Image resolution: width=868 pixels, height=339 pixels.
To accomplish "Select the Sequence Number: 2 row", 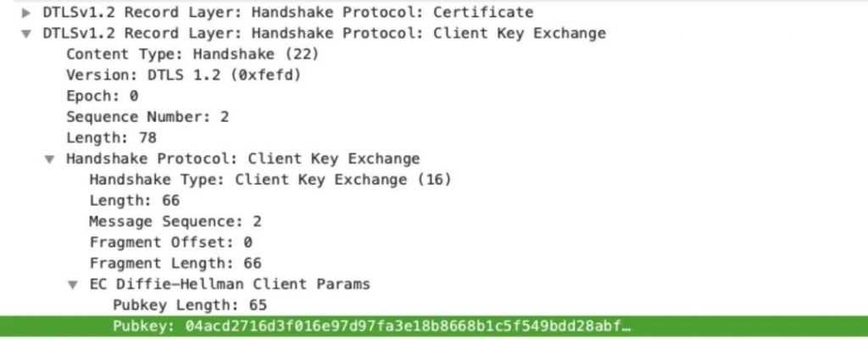I will (147, 117).
